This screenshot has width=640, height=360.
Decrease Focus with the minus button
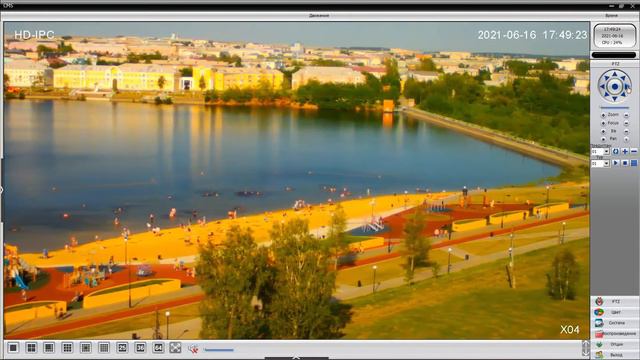tap(626, 123)
